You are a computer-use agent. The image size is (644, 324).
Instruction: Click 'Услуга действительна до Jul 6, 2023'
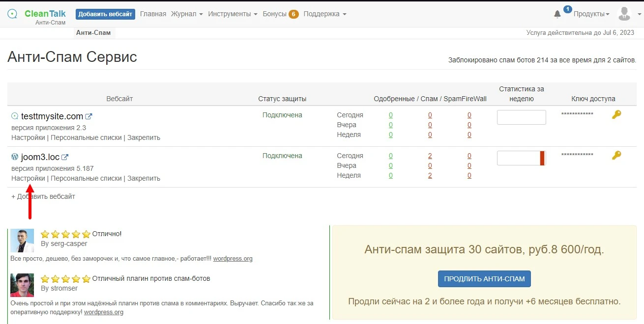tap(581, 33)
